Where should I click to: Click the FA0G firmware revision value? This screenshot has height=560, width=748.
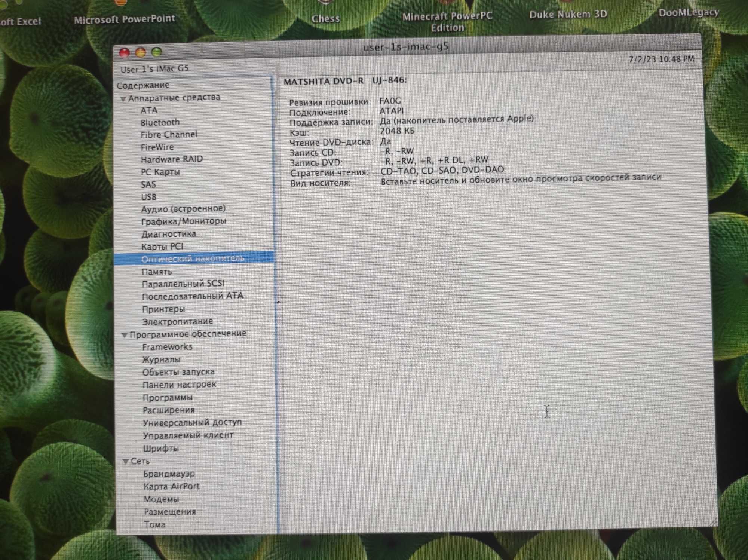point(390,101)
